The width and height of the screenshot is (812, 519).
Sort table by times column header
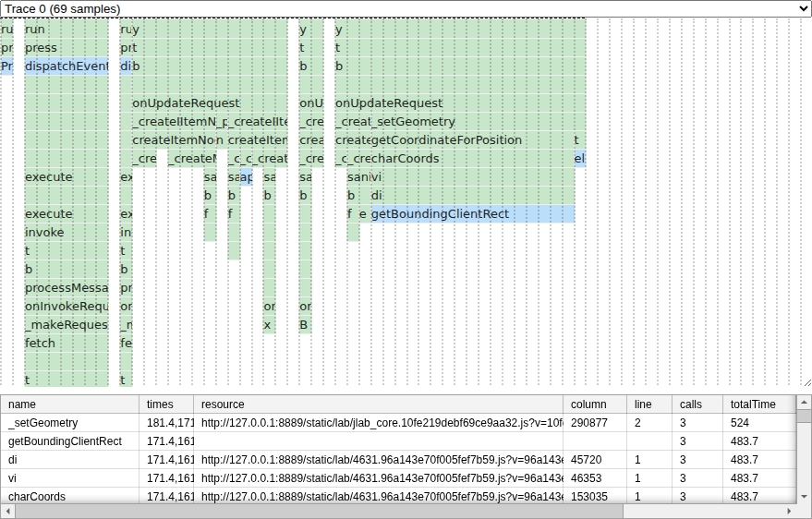(166, 404)
